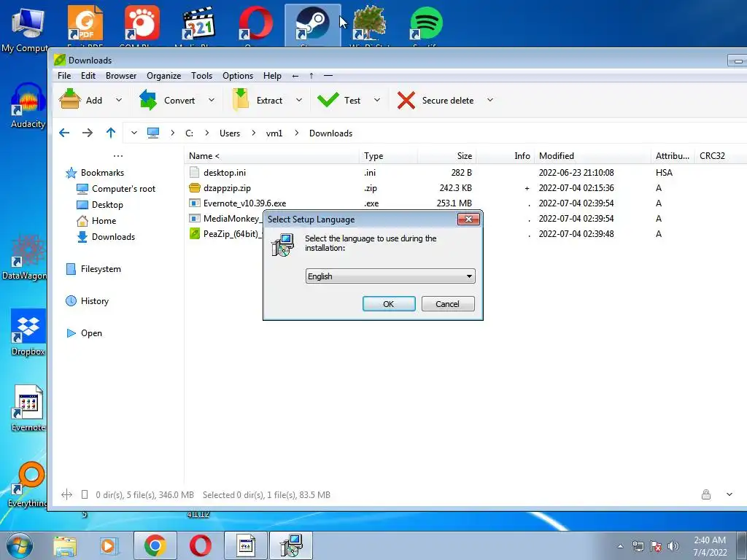
Task: Open the Options menu
Action: click(238, 76)
